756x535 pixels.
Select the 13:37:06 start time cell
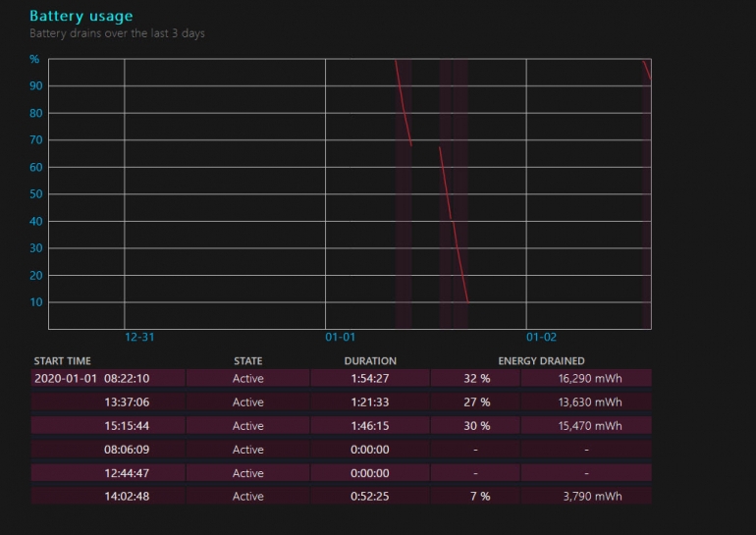pyautogui.click(x=128, y=401)
